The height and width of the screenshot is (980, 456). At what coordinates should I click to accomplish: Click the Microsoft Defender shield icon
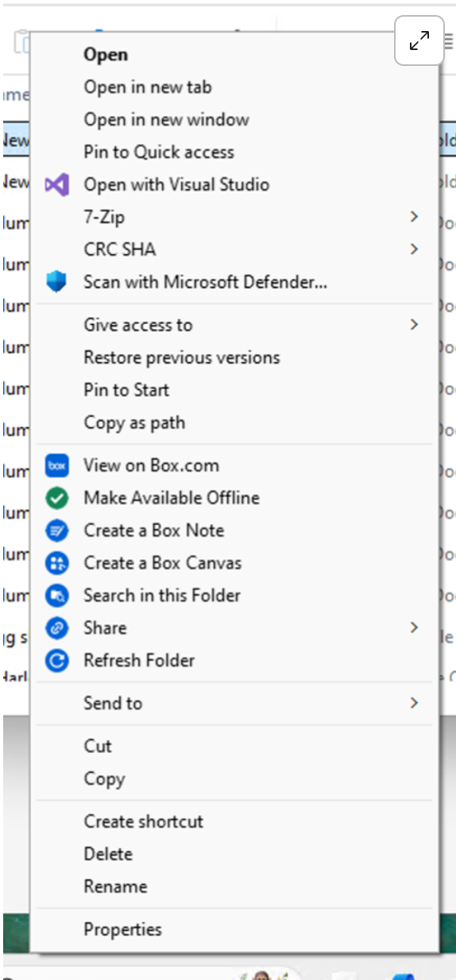[56, 282]
